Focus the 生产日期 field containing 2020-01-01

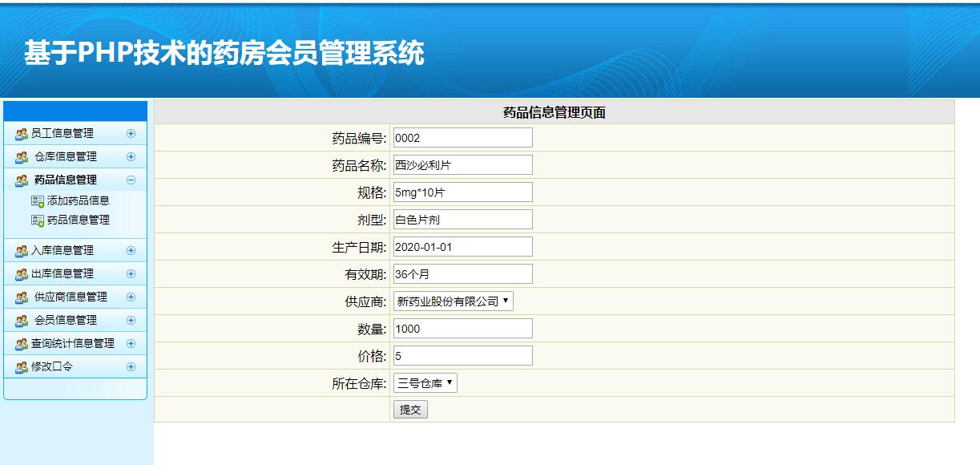(462, 247)
